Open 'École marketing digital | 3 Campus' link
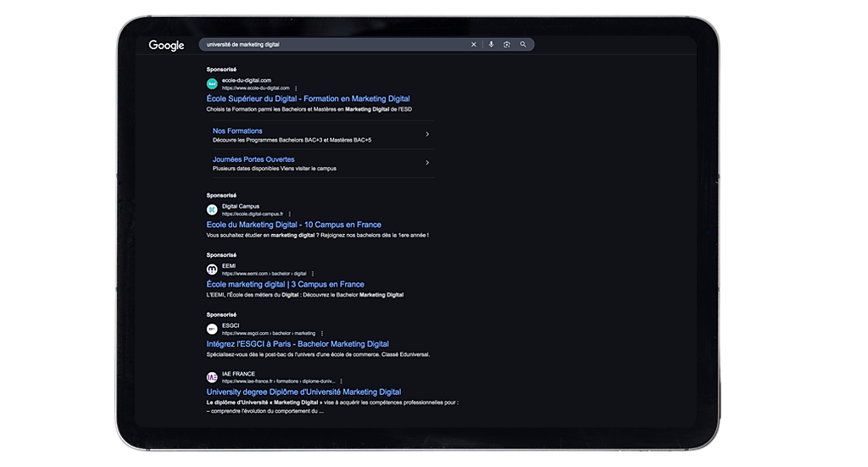Screen dimensions: 868x467 (285, 285)
